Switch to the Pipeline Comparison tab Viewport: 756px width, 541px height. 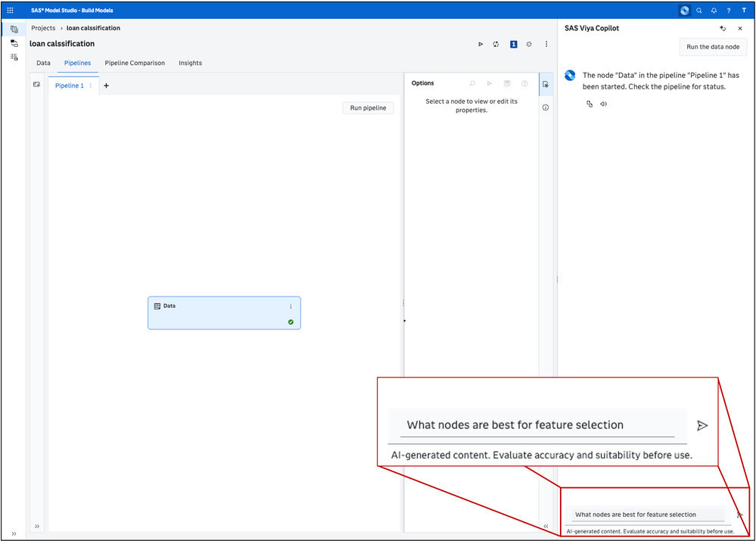coord(135,63)
